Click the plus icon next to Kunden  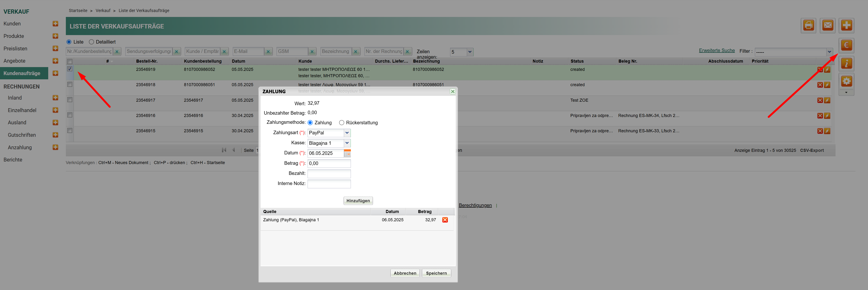tap(55, 24)
